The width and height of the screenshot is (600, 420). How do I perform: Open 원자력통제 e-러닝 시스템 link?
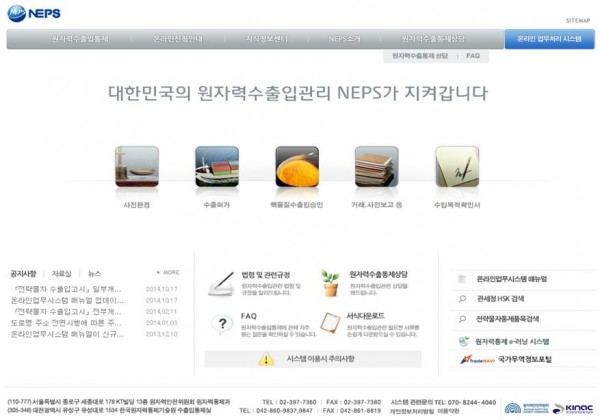[512, 342]
